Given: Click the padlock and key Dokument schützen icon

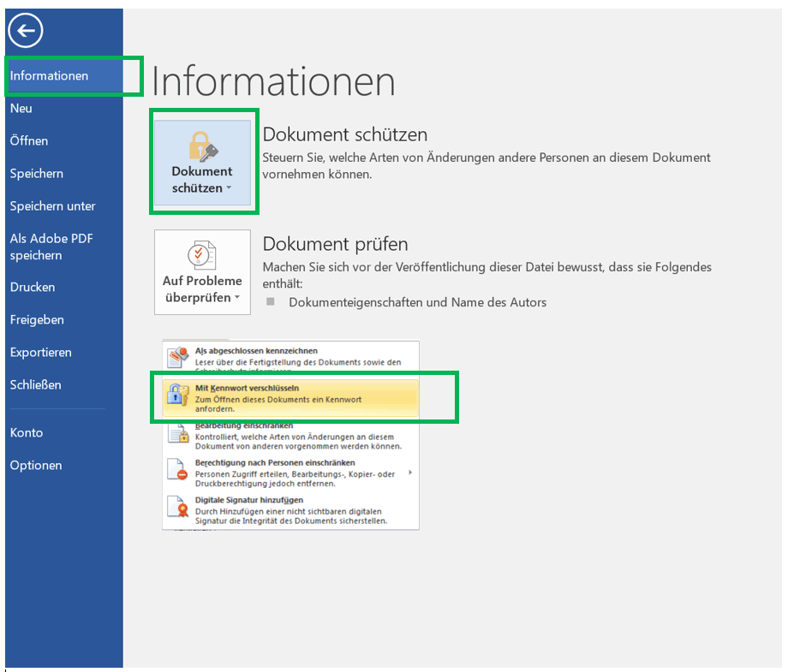Looking at the screenshot, I should click(x=203, y=146).
